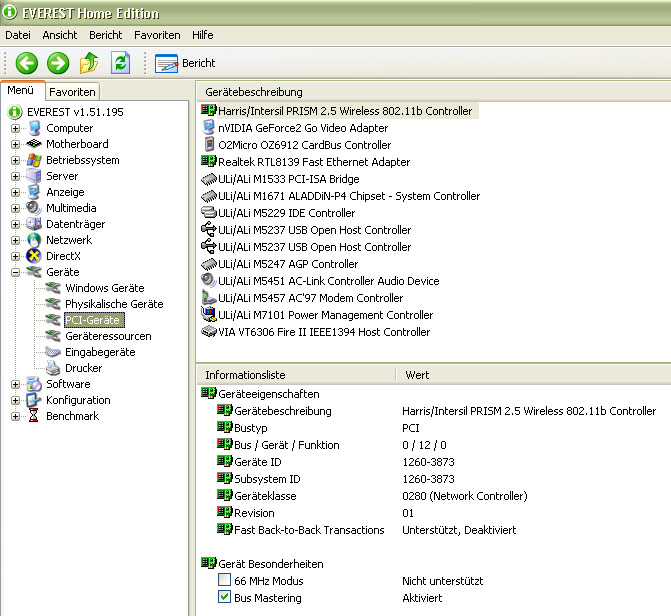Click the Netzwerk globe icon in tree
The width and height of the screenshot is (671, 616).
click(x=34, y=240)
